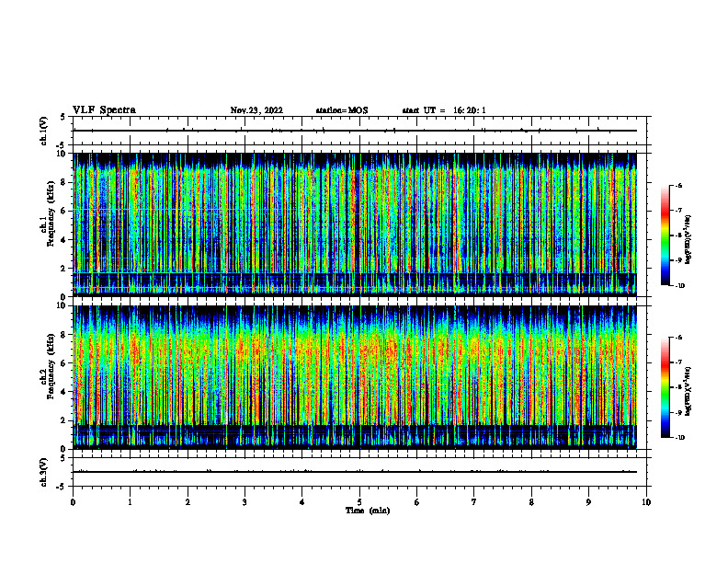The image size is (728, 563).
Task: Click ch.2 frequency axis tick "4"
Action: click(64, 392)
